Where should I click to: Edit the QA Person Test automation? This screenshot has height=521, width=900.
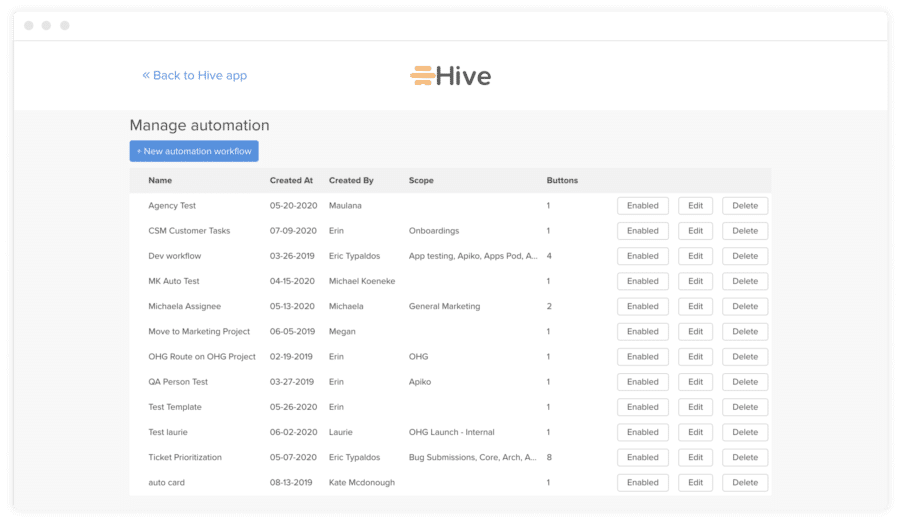point(695,382)
